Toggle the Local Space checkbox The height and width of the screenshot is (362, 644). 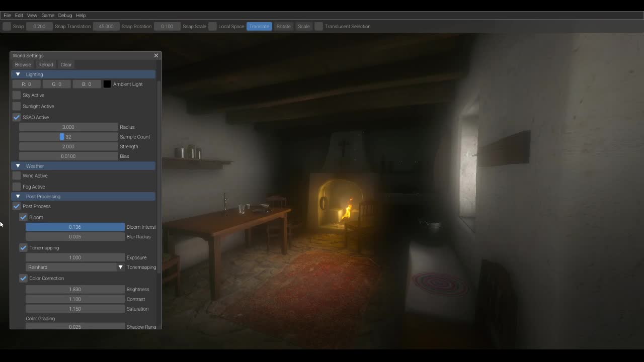click(212, 27)
